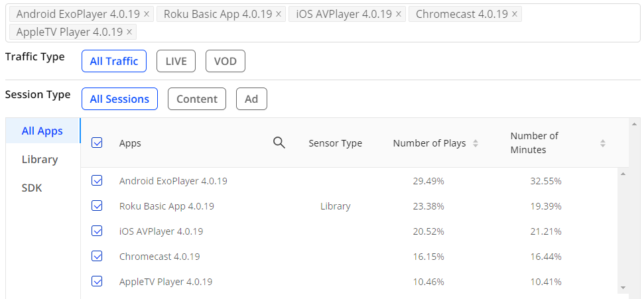Remove the Chromecast 4.0.19 tag
Screen dimensions: 644x299
(x=515, y=14)
